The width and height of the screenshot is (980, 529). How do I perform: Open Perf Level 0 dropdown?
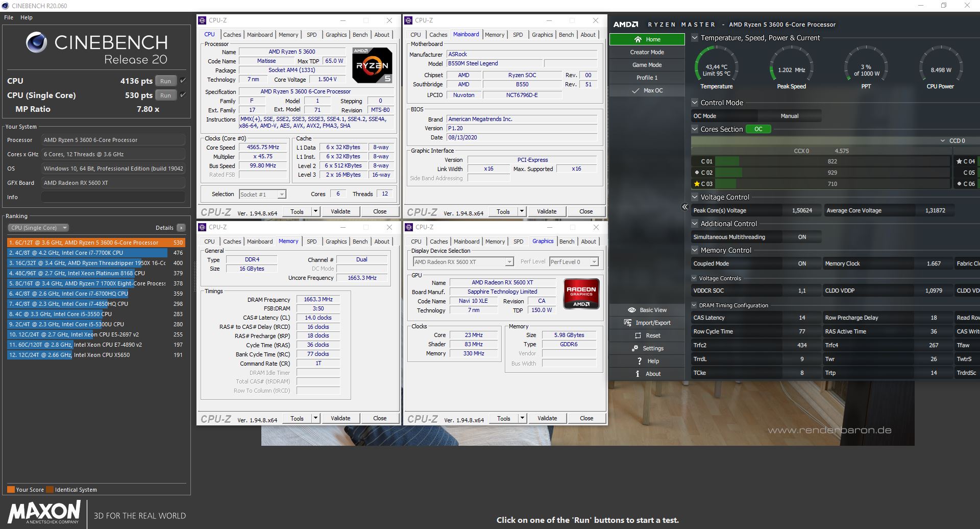574,262
